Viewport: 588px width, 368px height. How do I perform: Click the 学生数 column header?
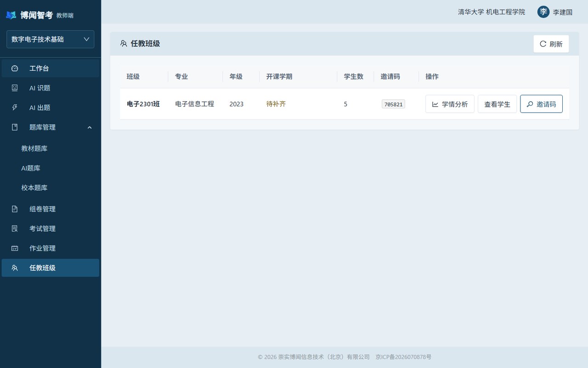[354, 76]
